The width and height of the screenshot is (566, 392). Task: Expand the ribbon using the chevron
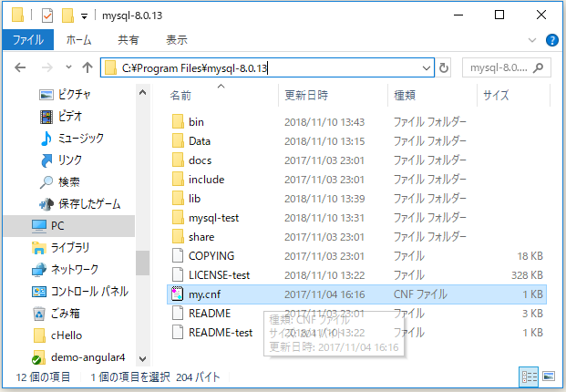pyautogui.click(x=532, y=40)
